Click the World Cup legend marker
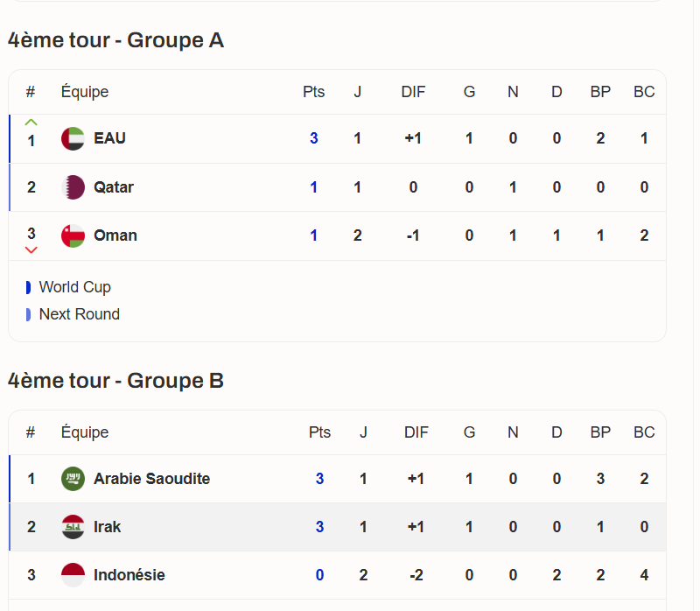Viewport: 700px width, 611px height. coord(28,287)
